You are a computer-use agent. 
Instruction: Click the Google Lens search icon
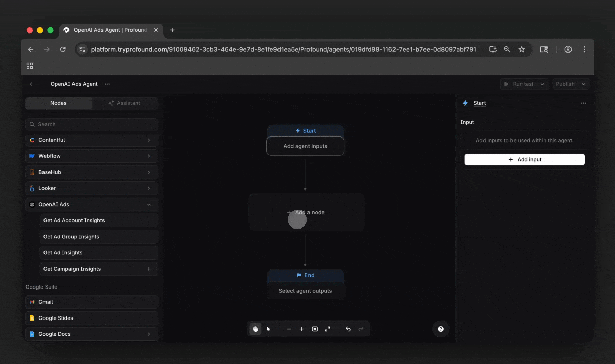coord(544,49)
